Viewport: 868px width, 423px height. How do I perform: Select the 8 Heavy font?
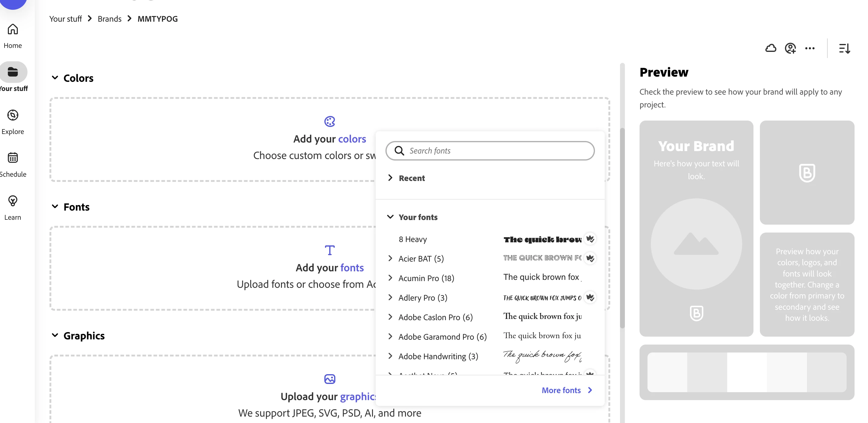pos(413,239)
